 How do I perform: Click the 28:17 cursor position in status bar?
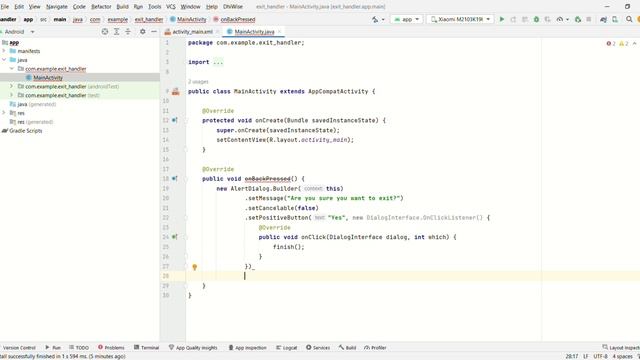571,356
